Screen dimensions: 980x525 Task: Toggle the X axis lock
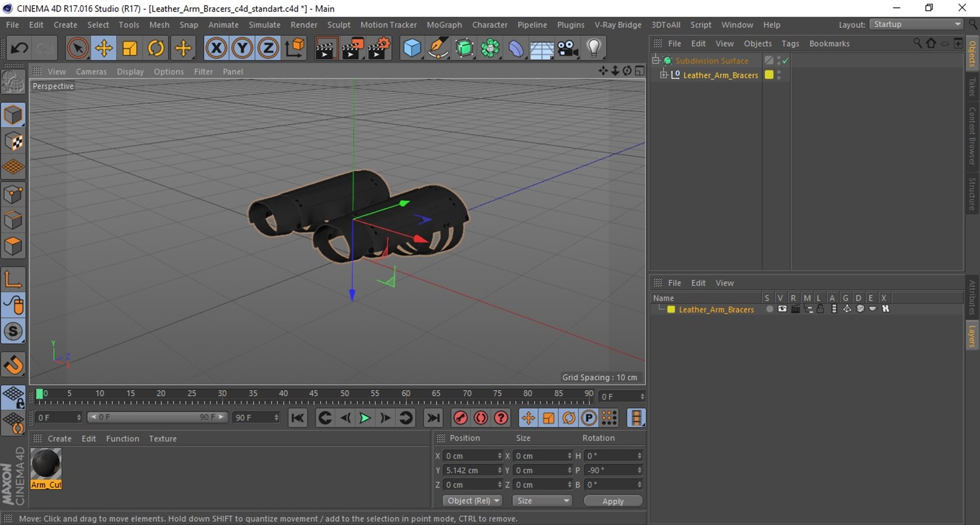(x=216, y=49)
